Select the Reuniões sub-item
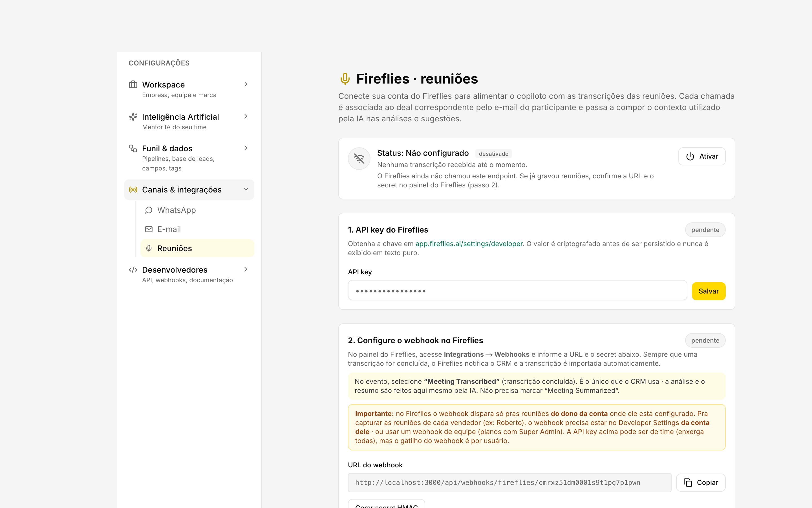Viewport: 812px width, 508px height. 197,248
